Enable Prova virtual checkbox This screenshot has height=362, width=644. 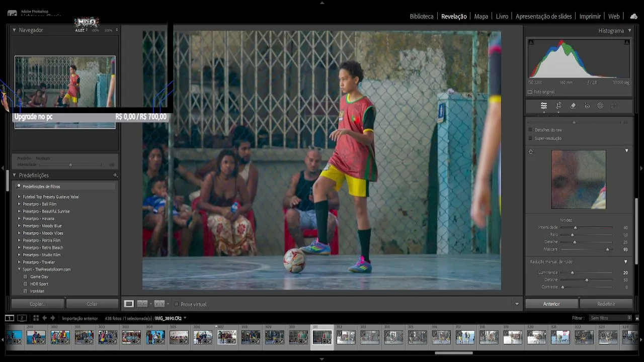176,304
